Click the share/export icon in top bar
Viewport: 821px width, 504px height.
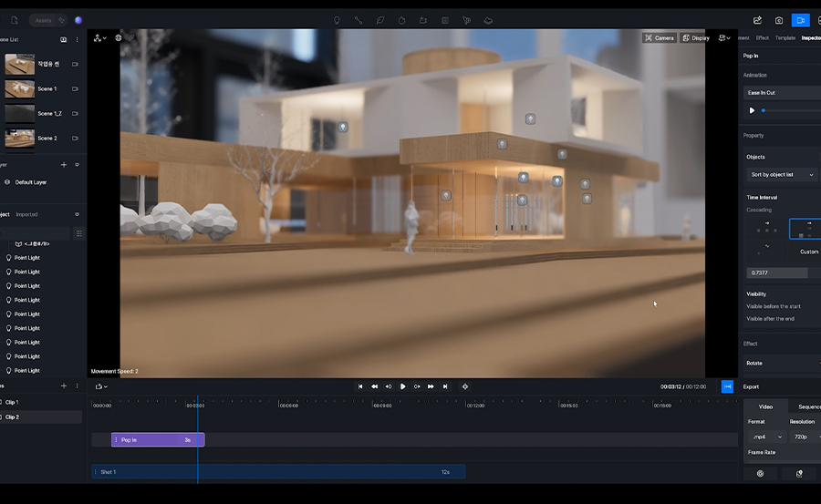tap(757, 20)
